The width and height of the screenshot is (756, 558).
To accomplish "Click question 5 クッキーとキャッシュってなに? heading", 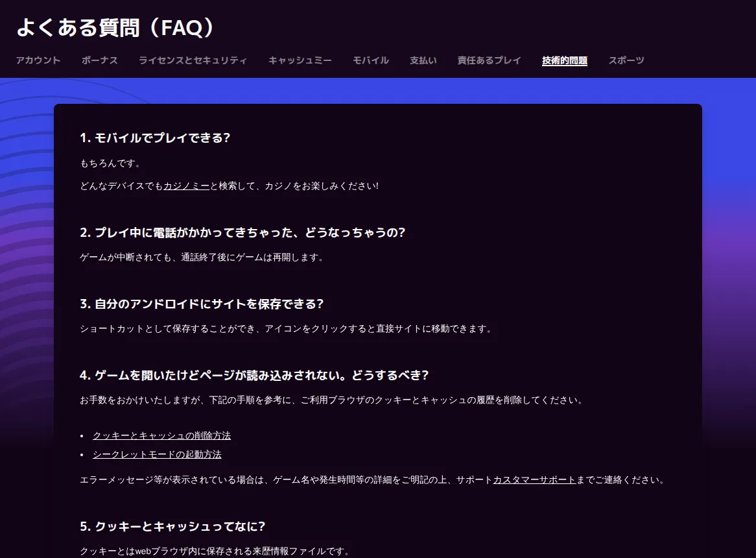I will click(172, 526).
